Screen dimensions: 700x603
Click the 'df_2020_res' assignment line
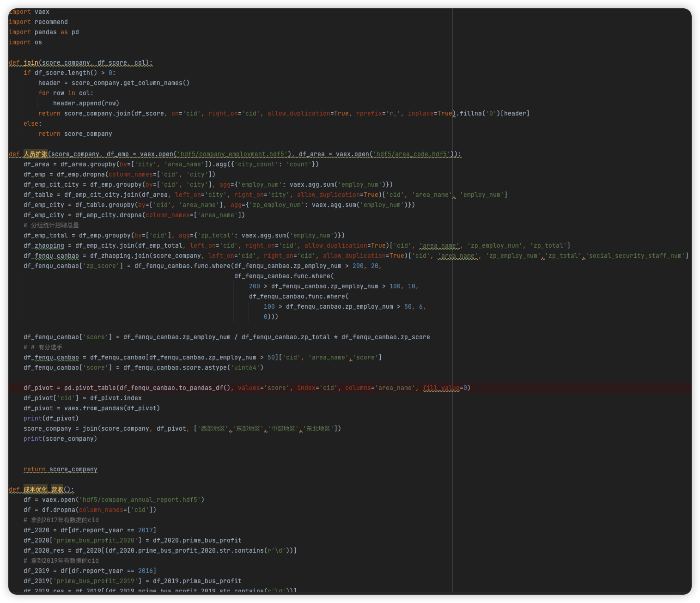[160, 551]
